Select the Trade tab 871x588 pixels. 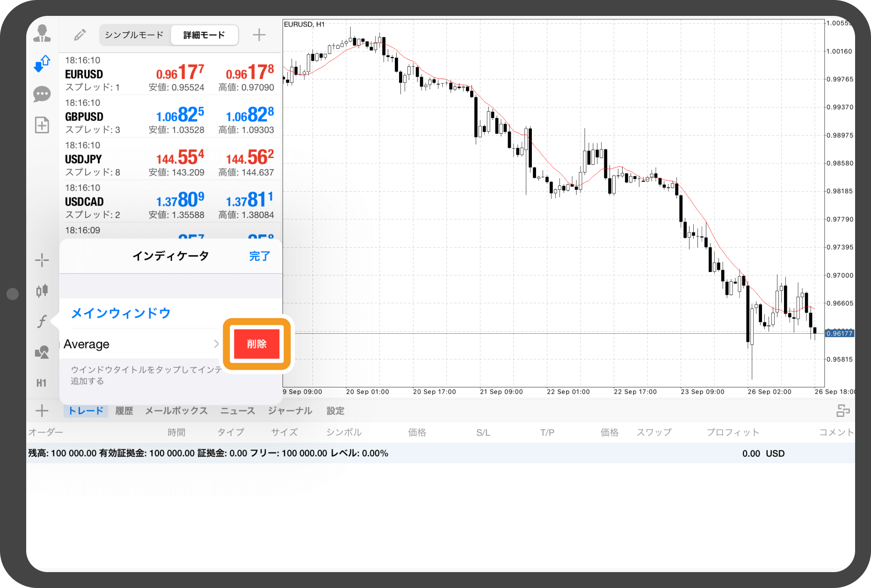click(x=86, y=411)
